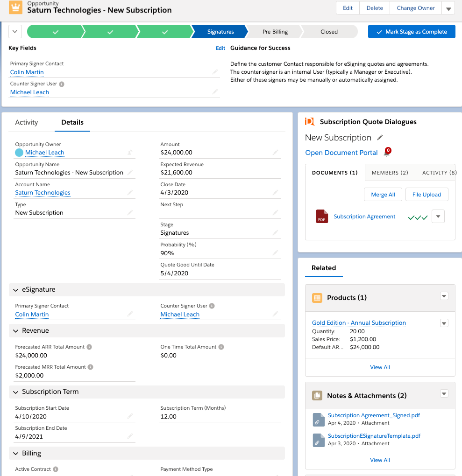Click View All under Notes & Attachments
Image resolution: width=462 pixels, height=476 pixels.
(x=380, y=460)
